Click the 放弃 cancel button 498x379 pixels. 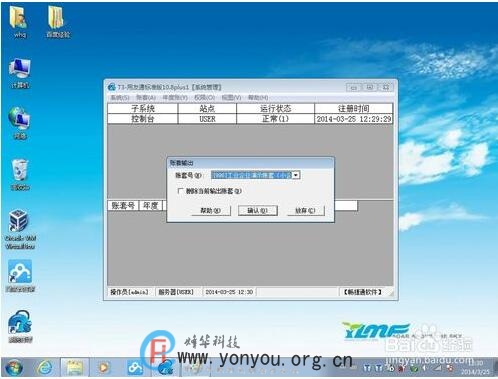305,211
